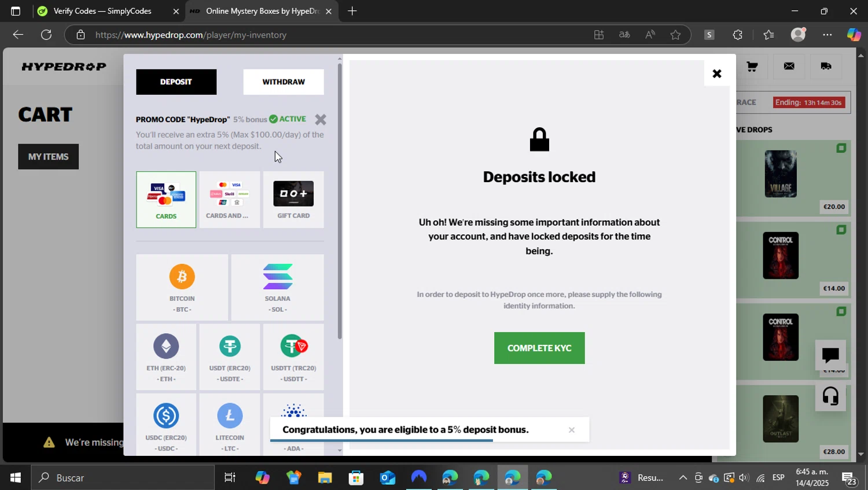The height and width of the screenshot is (490, 868).
Task: Select ADA Cardano deposit
Action: click(x=293, y=406)
